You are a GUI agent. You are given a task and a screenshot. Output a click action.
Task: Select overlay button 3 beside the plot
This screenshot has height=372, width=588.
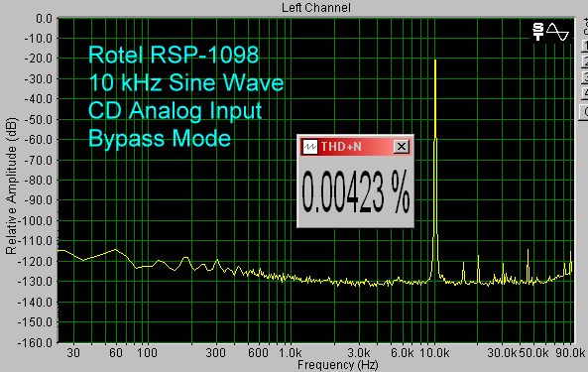pos(585,76)
